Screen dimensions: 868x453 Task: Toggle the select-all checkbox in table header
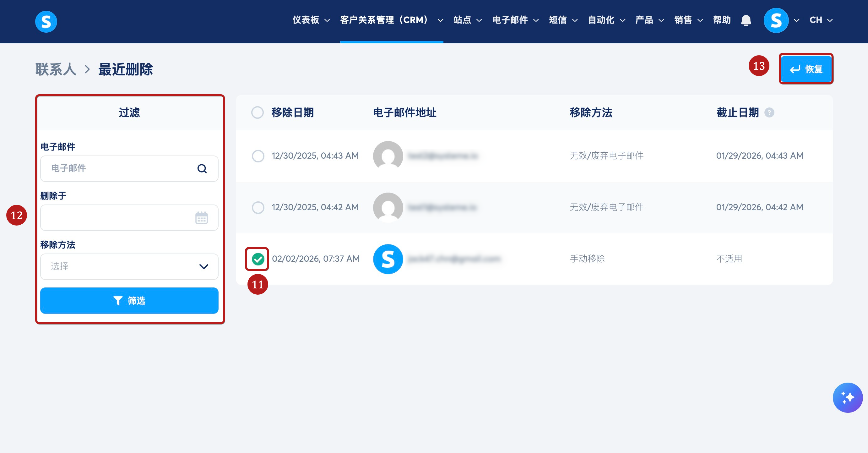258,112
